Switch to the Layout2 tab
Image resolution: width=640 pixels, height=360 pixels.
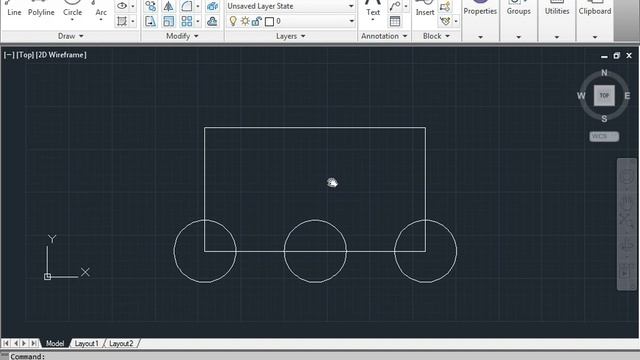pyautogui.click(x=121, y=343)
